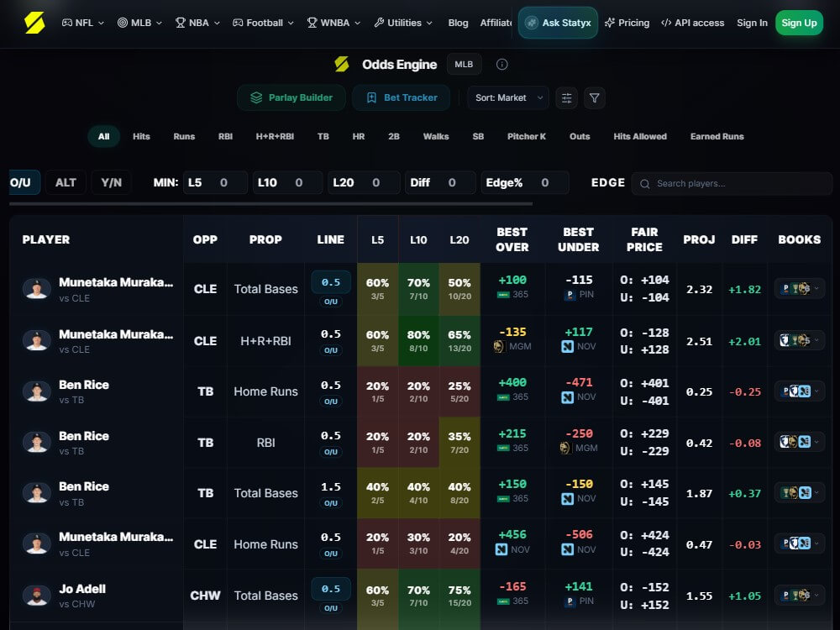
Task: Click the Ask Statyx button
Action: coord(558,23)
